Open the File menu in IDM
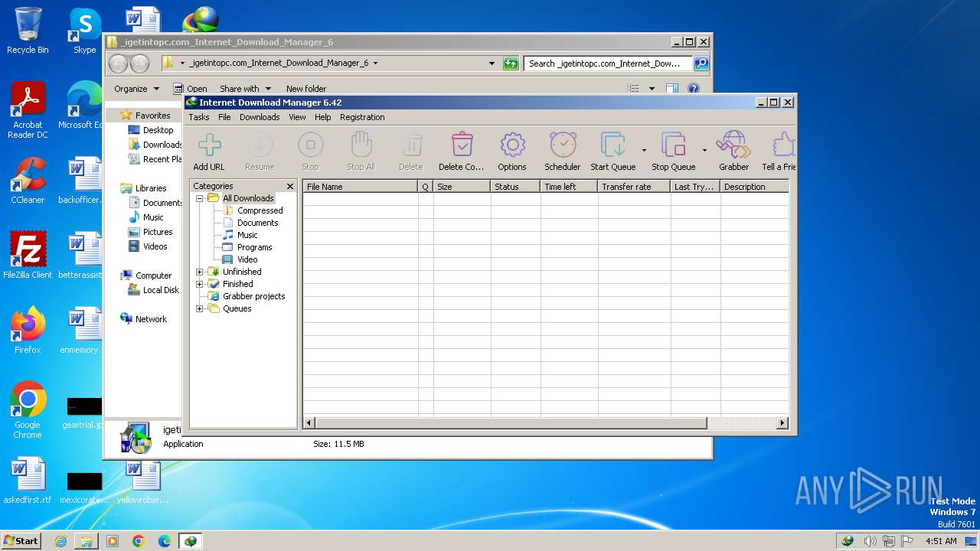This screenshot has height=551, width=980. tap(224, 117)
